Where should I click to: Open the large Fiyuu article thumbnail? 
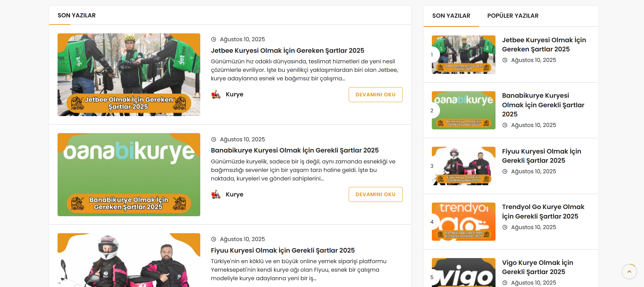pos(129,260)
